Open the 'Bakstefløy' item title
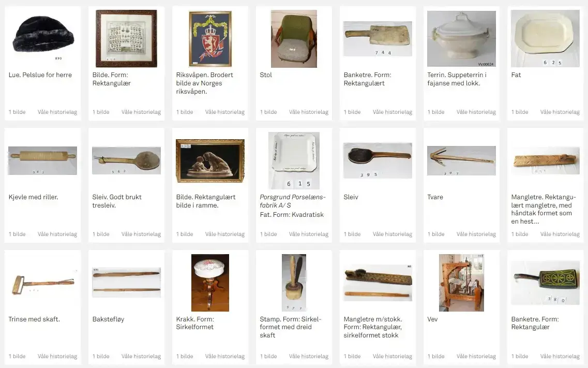This screenshot has width=588, height=368. tap(108, 319)
